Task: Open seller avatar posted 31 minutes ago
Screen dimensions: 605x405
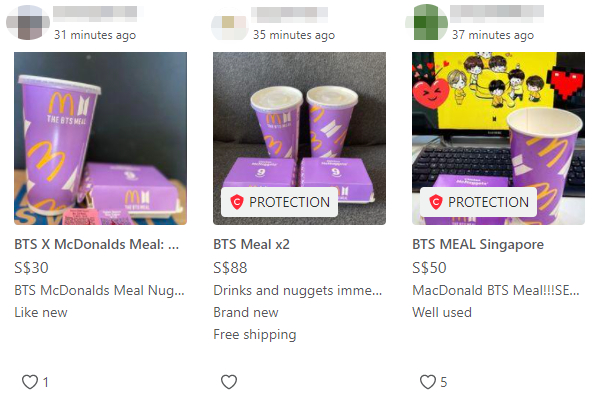Action: click(28, 22)
